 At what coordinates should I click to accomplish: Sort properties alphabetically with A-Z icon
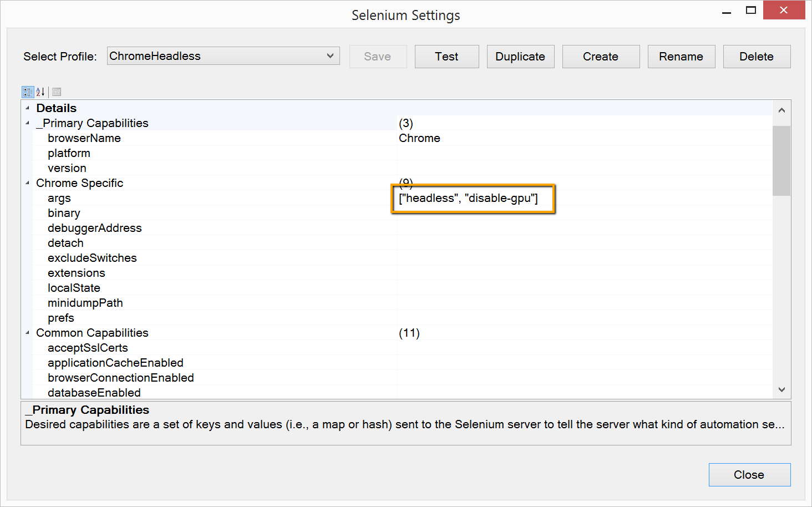pyautogui.click(x=40, y=92)
